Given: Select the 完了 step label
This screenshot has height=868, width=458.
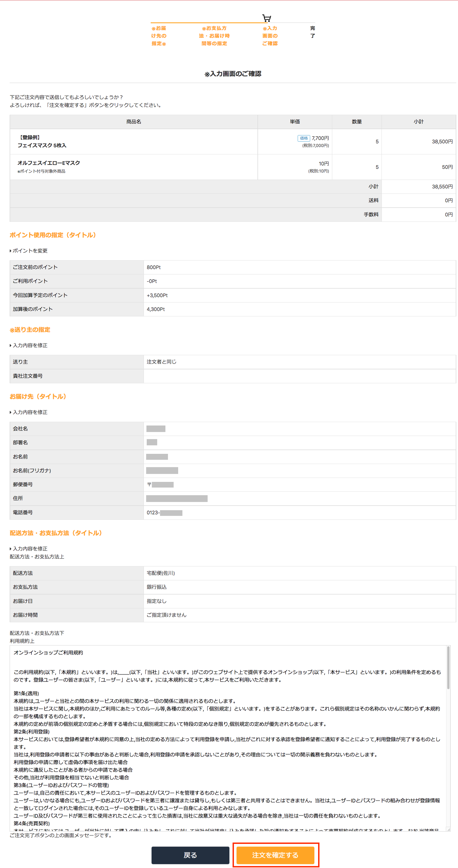Looking at the screenshot, I should click(x=312, y=32).
